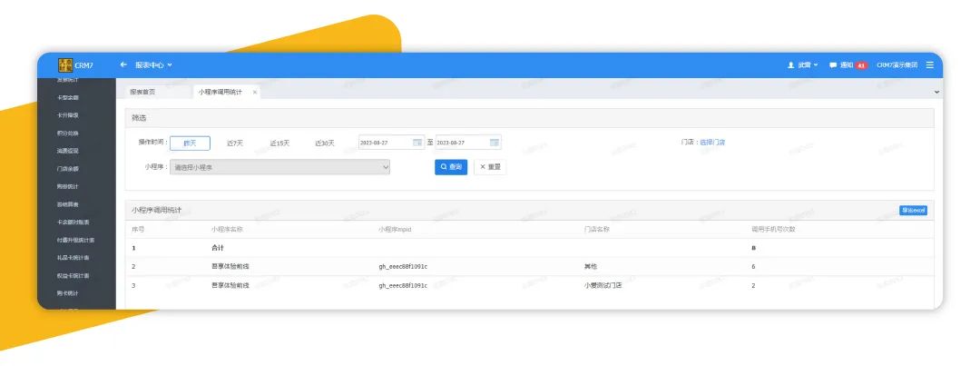Click the 小程序名称 column header
The height and width of the screenshot is (366, 980).
click(x=227, y=230)
